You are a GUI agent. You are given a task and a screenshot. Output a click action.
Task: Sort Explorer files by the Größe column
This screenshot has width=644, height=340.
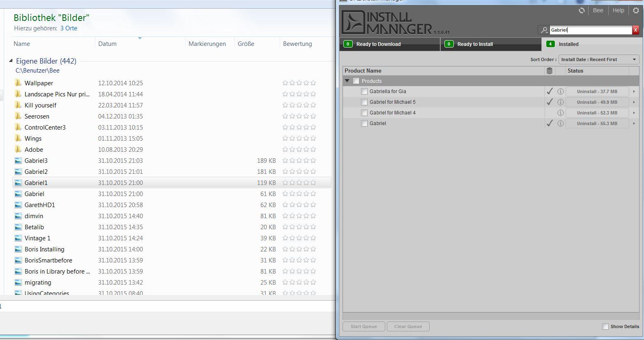tap(257, 44)
